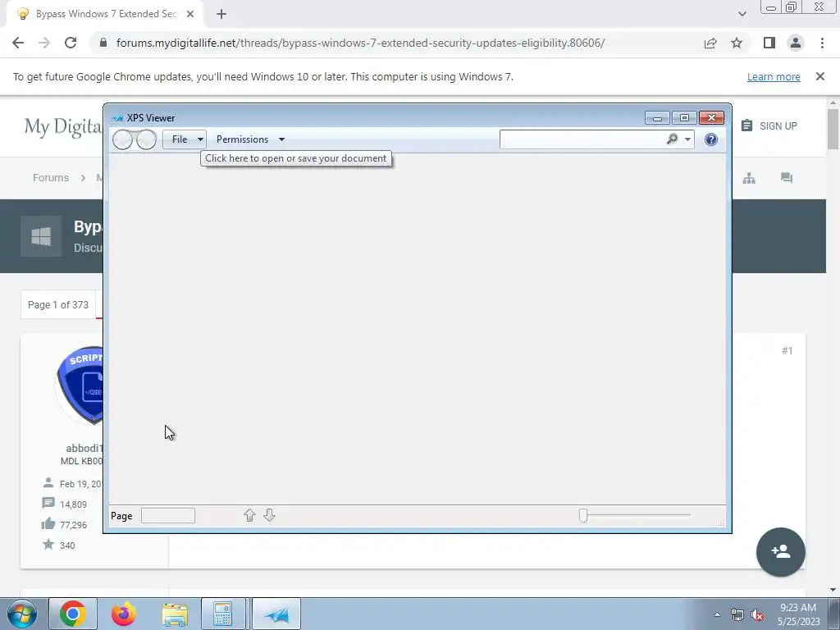Click SIGN UP on the forum

coord(769,126)
